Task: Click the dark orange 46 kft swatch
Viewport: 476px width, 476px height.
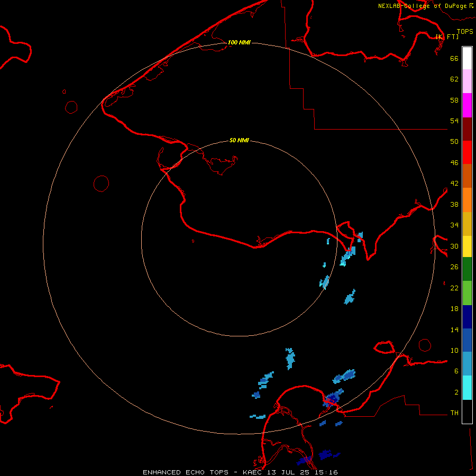Action: [467, 176]
